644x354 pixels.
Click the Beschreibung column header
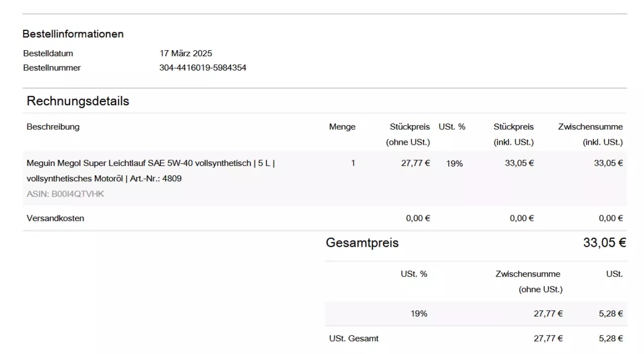pos(53,127)
